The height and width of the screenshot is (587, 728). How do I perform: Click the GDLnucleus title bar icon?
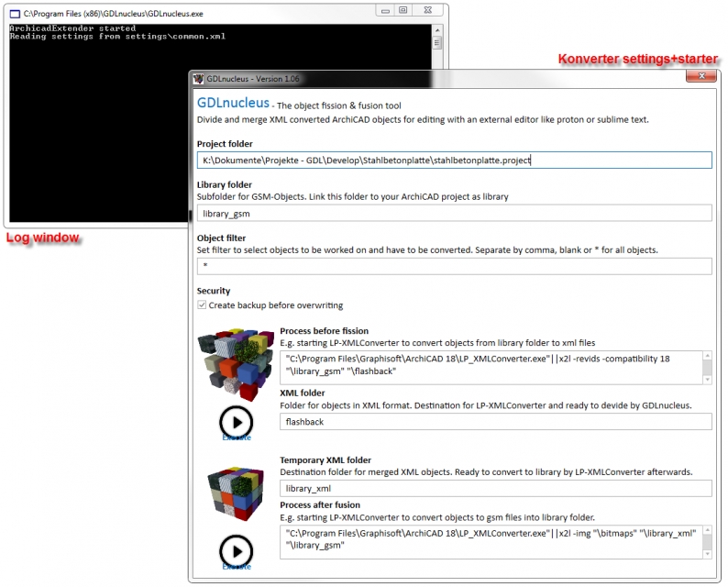point(197,79)
